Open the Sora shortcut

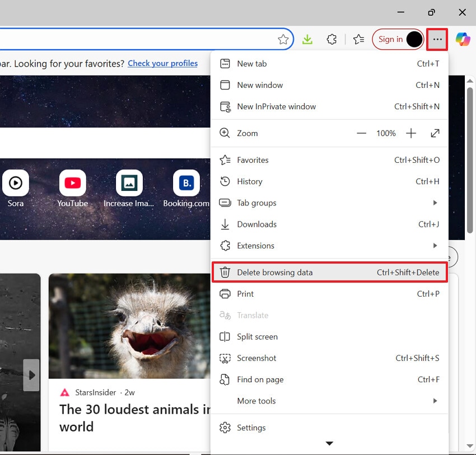(x=15, y=182)
